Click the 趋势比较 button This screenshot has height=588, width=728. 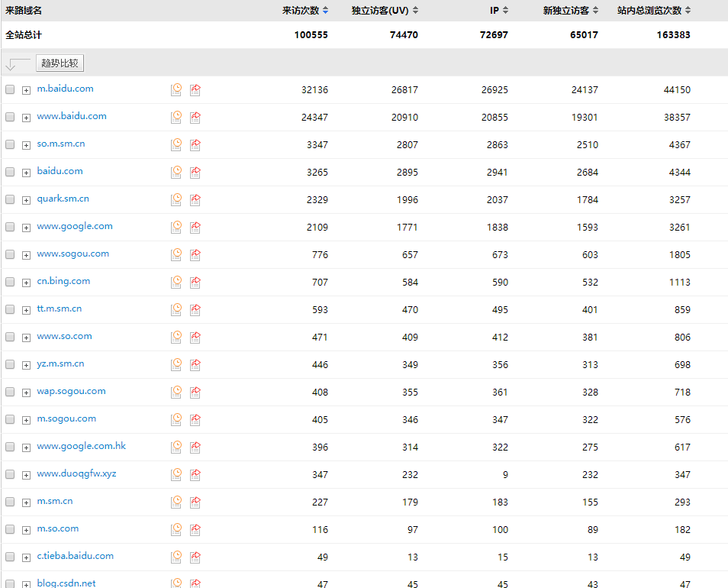(60, 63)
